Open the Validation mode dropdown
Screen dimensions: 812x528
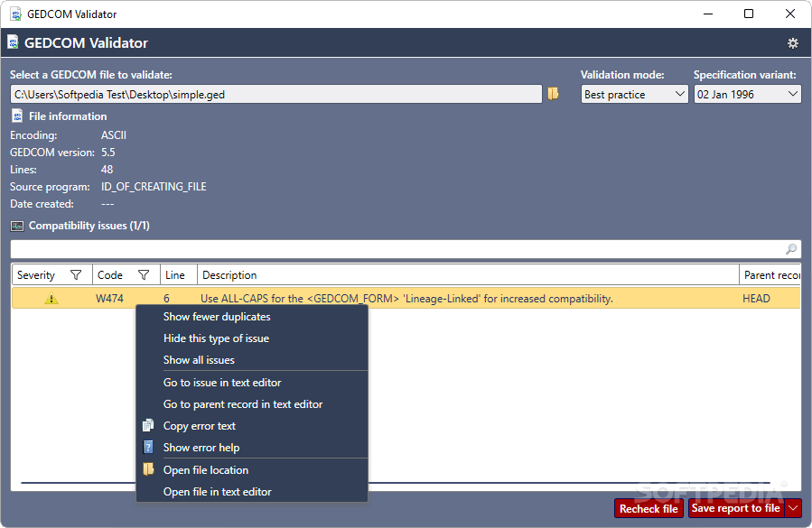pos(634,94)
